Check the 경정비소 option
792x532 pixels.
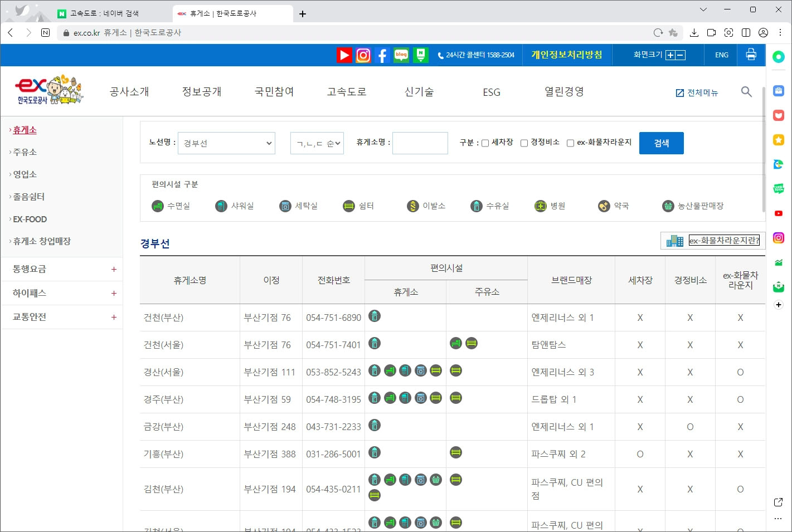pos(524,143)
